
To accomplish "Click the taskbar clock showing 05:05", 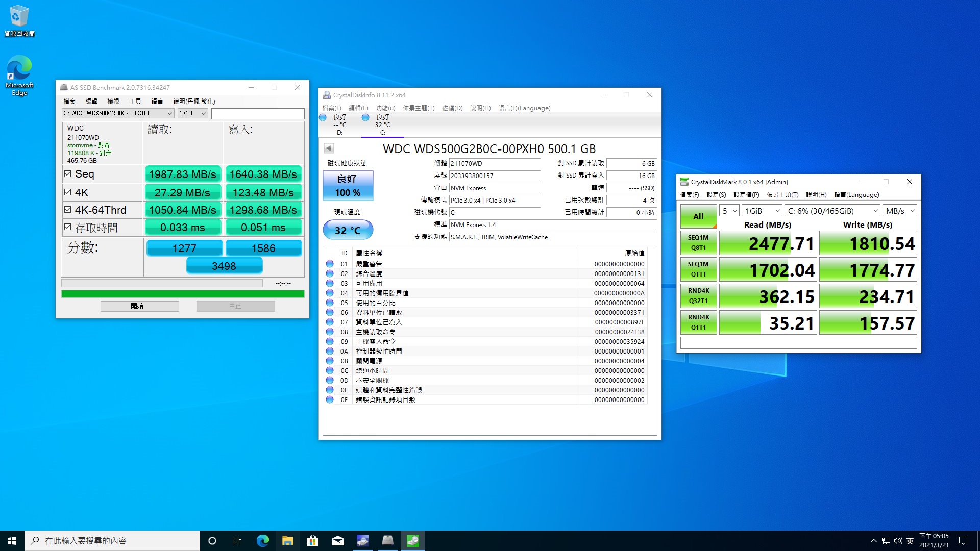I will pyautogui.click(x=934, y=541).
